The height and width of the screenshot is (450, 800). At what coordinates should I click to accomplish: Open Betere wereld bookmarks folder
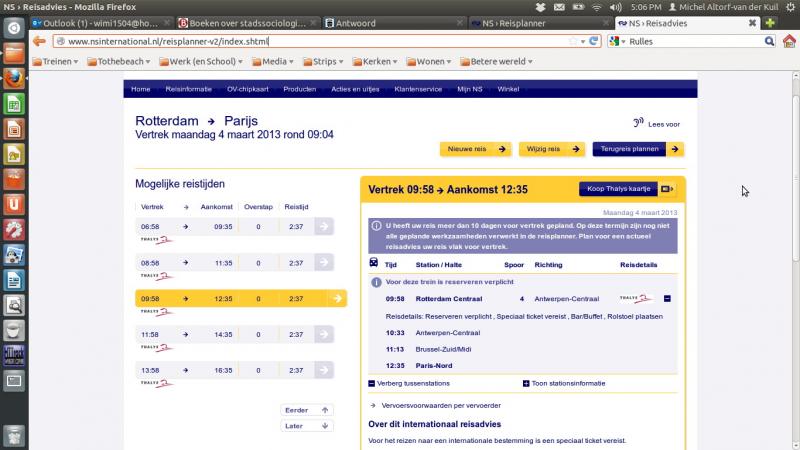point(496,61)
